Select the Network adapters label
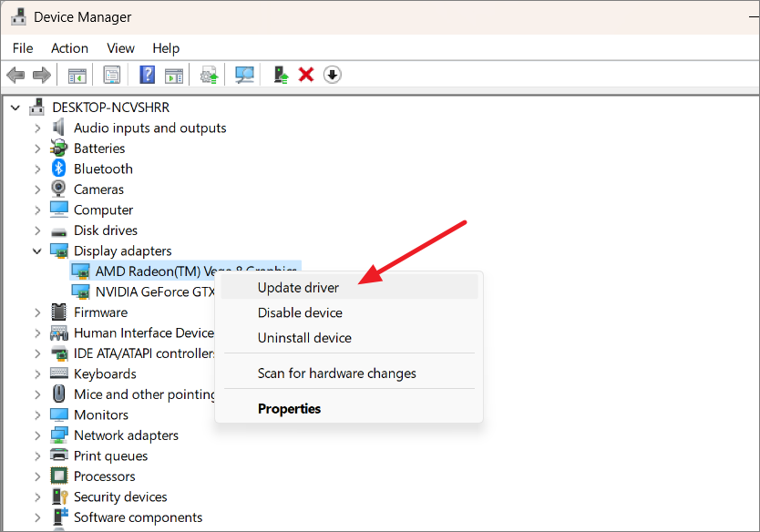Viewport: 760px width, 532px height. pos(126,435)
